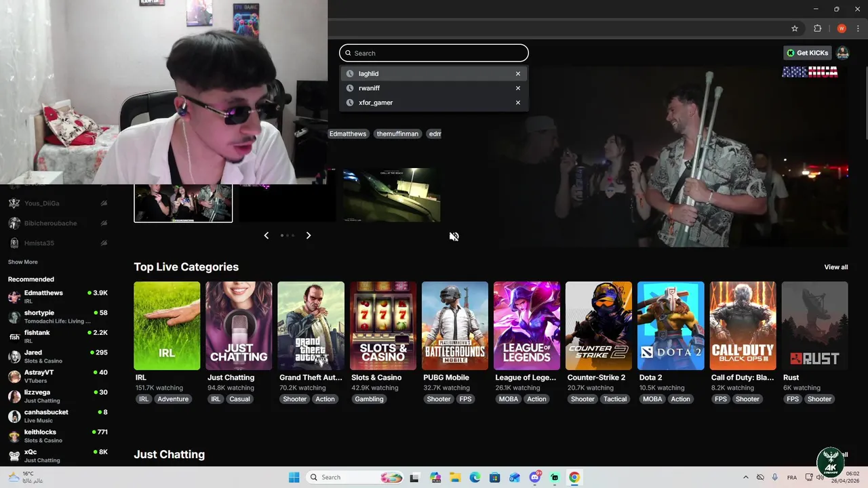
Task: Open the Call of Duty Black Ops card
Action: click(743, 325)
